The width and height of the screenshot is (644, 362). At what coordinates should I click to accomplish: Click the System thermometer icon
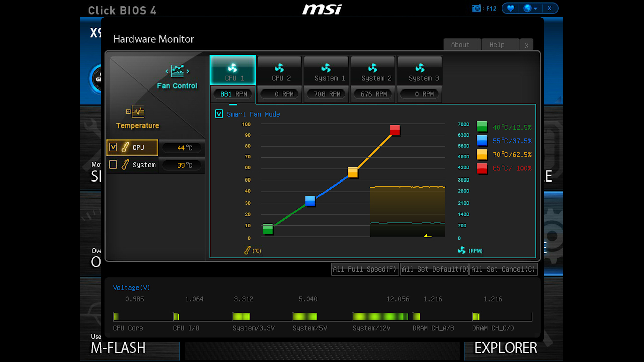coord(125,164)
